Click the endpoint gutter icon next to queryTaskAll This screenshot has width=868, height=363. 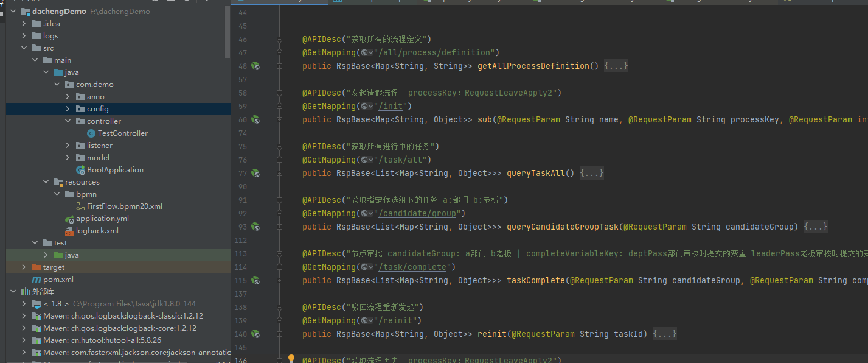255,174
